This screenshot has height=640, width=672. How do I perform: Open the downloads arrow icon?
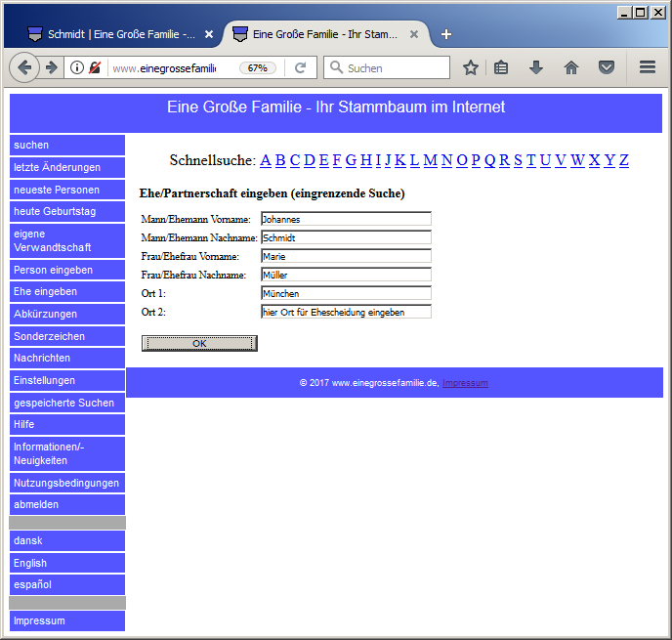pos(535,67)
